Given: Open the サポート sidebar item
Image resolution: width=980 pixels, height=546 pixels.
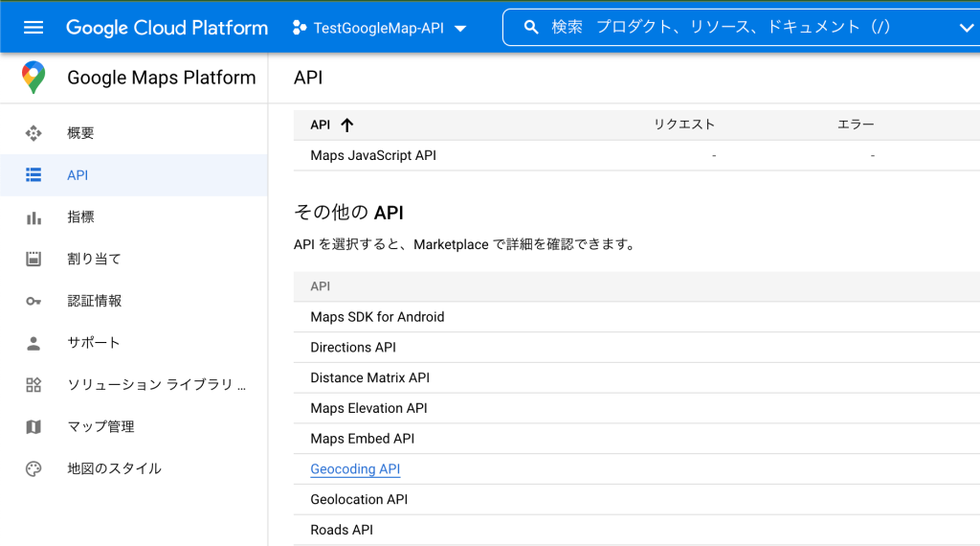Looking at the screenshot, I should coord(134,343).
